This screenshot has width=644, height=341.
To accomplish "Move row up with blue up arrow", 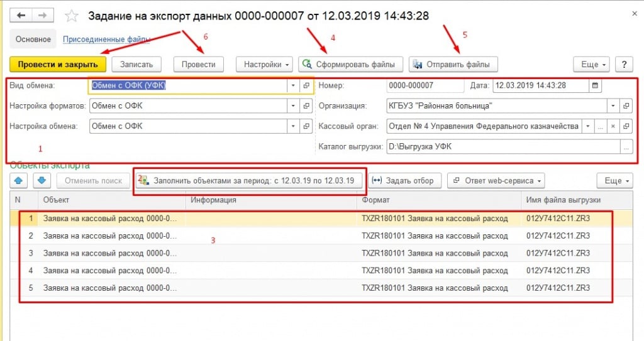I will pyautogui.click(x=20, y=181).
